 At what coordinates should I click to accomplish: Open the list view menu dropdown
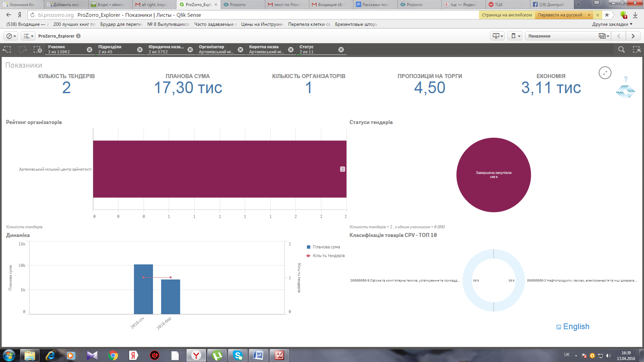click(28, 36)
